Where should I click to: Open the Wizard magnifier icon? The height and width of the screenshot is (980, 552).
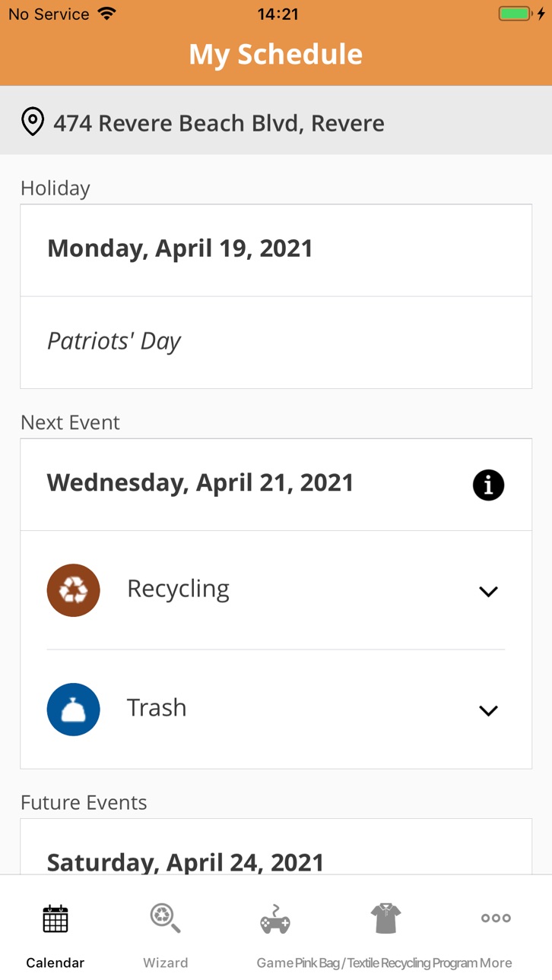pos(165,918)
